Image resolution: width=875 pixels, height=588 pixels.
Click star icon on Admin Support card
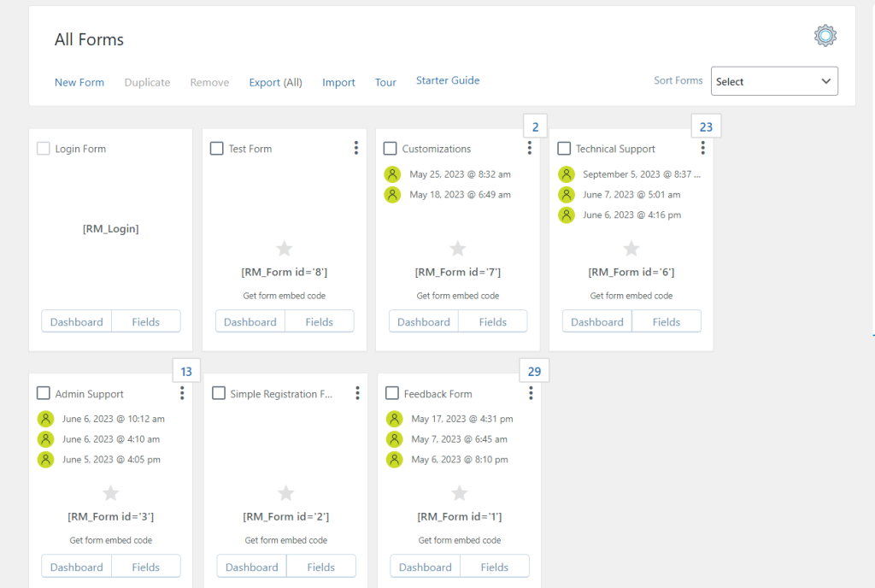(111, 493)
